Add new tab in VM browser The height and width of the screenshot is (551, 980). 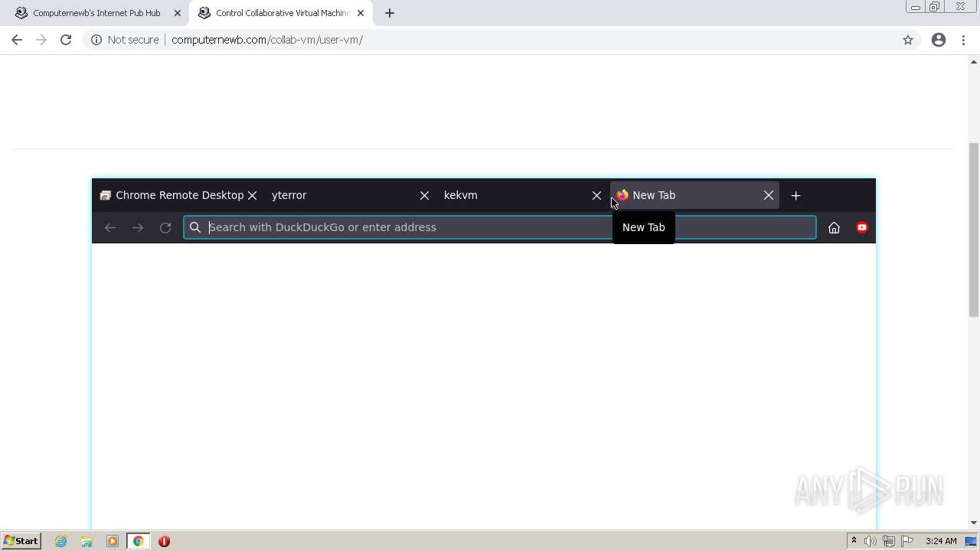click(795, 195)
